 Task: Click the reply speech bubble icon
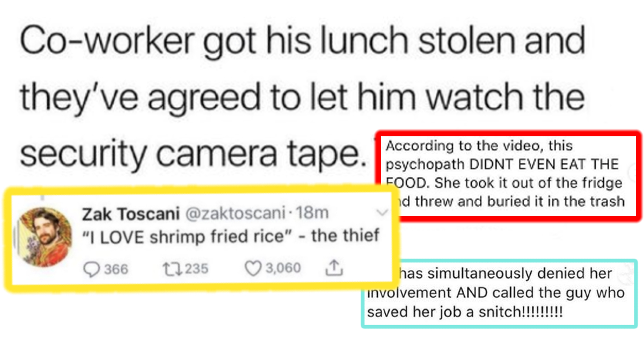91,268
